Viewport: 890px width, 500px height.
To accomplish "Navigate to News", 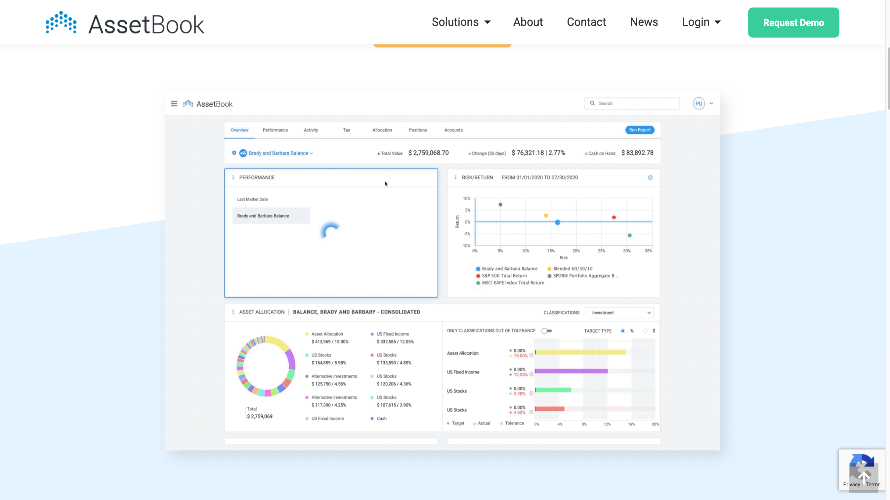I will pyautogui.click(x=644, y=22).
